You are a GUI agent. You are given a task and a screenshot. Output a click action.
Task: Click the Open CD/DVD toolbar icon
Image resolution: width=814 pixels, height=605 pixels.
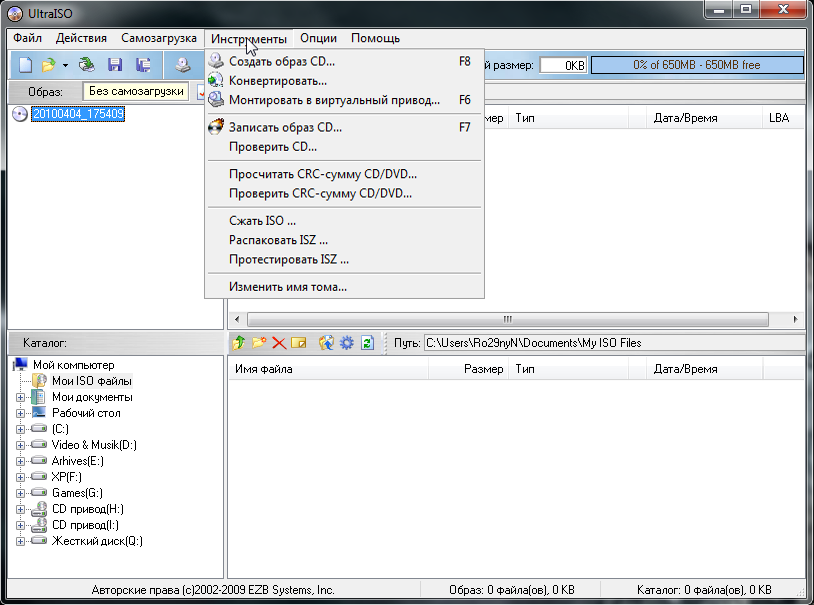87,65
